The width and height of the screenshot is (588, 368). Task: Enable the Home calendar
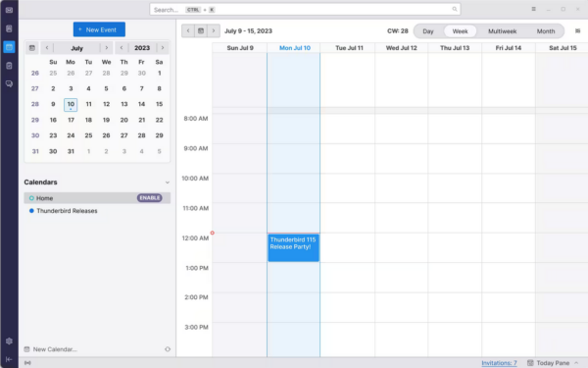pyautogui.click(x=149, y=198)
